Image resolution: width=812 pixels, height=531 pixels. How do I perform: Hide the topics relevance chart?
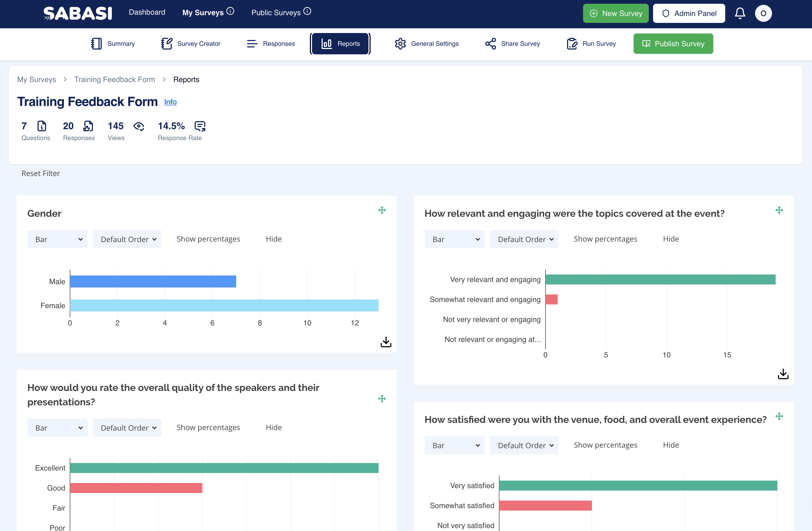[671, 239]
